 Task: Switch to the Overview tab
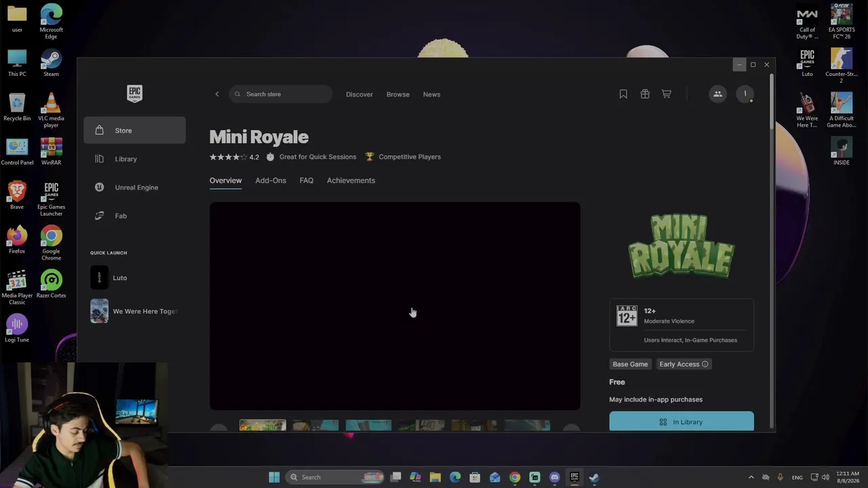click(225, 180)
